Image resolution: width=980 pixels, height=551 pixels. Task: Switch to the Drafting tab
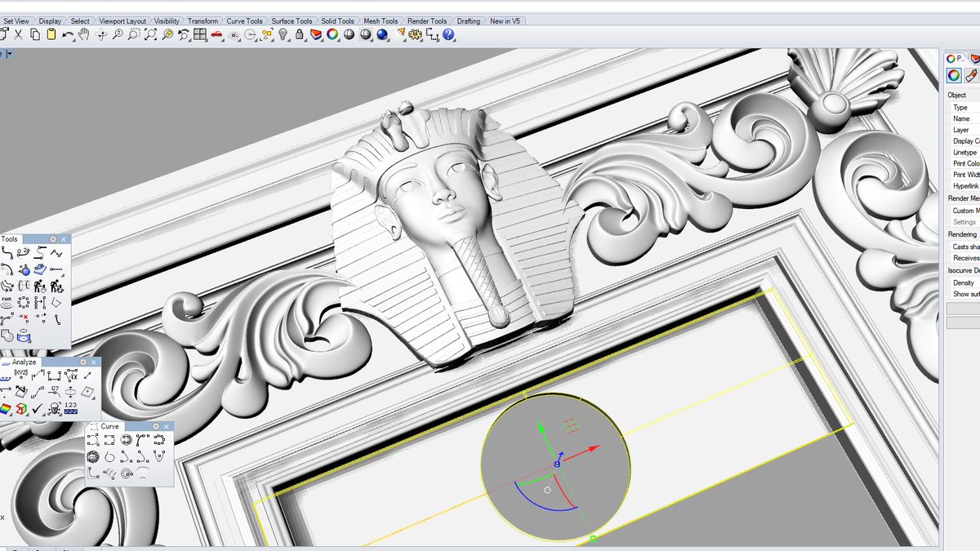tap(469, 20)
